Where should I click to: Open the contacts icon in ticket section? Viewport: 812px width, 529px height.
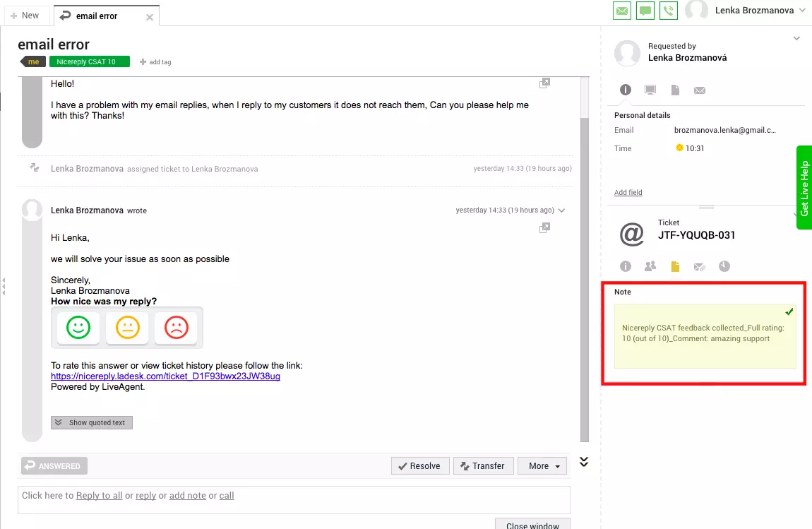tap(650, 266)
